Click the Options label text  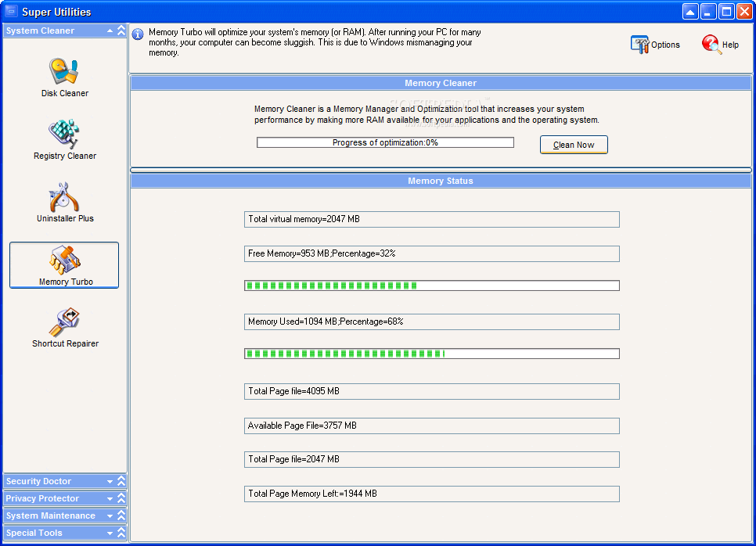pyautogui.click(x=665, y=45)
